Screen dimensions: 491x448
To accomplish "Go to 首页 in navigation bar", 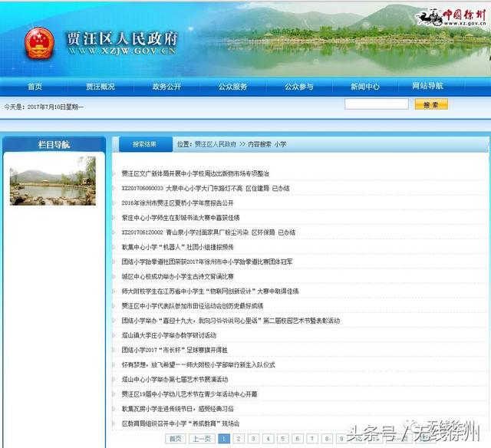I will (35, 87).
